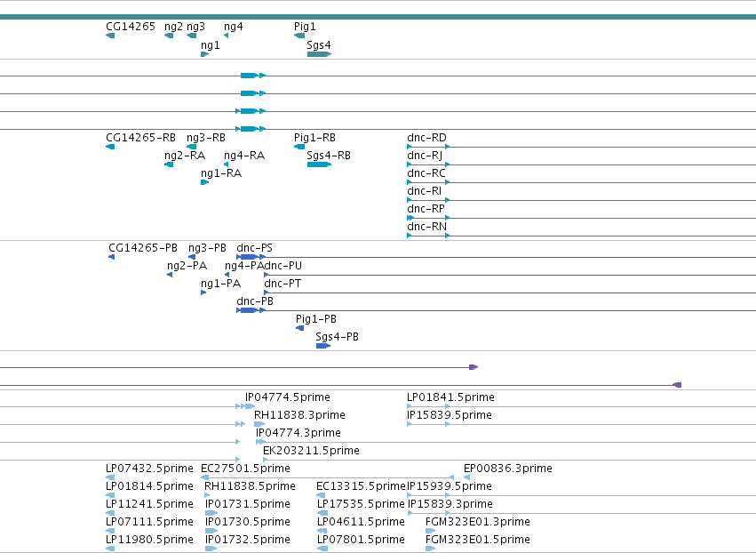756x553 pixels.
Task: Choose transcript label "dnc-RI"
Action: click(425, 191)
